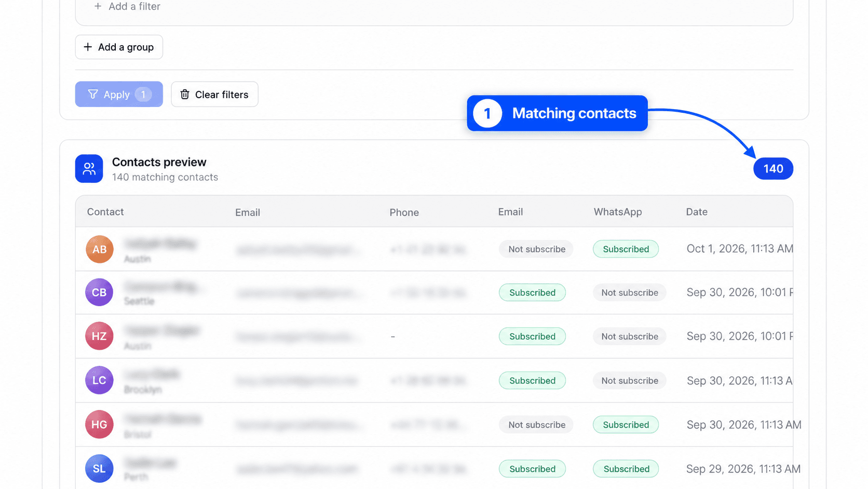
Task: Click CB row's email Subscribed badge
Action: pos(532,293)
